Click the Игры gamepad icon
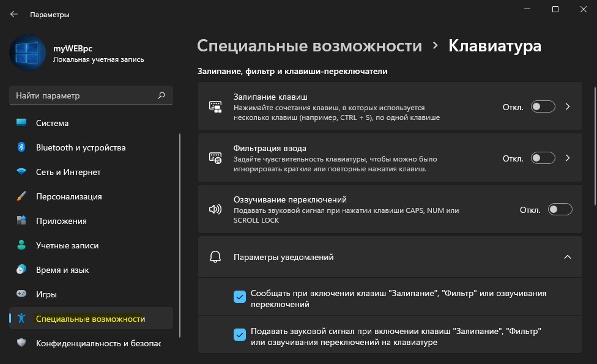Screen dimensions: 597x364 coord(21,294)
